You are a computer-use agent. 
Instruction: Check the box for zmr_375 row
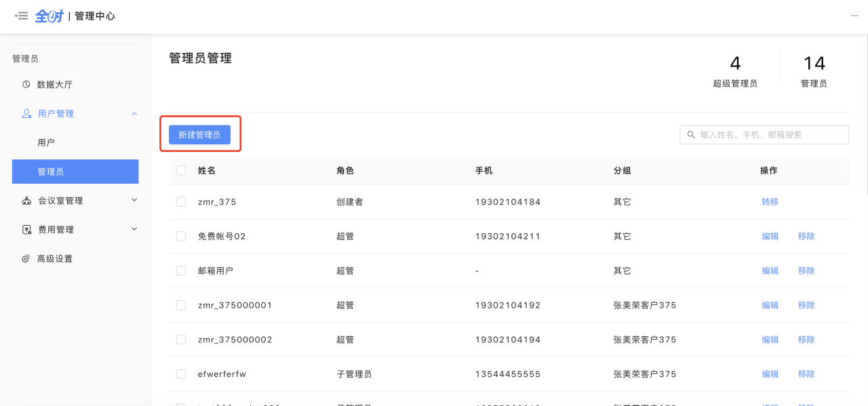tap(181, 202)
